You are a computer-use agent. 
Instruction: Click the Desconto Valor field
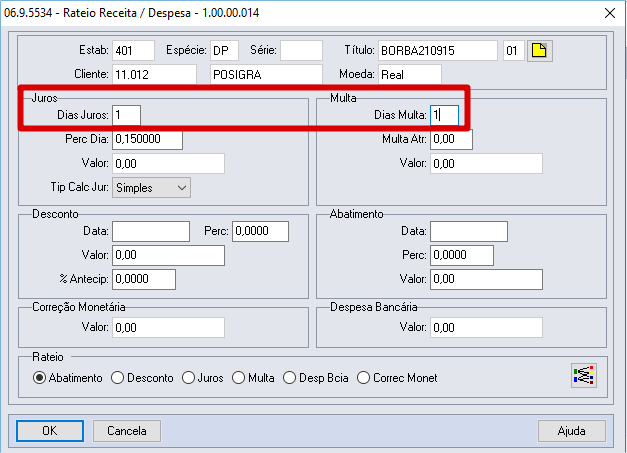[168, 255]
